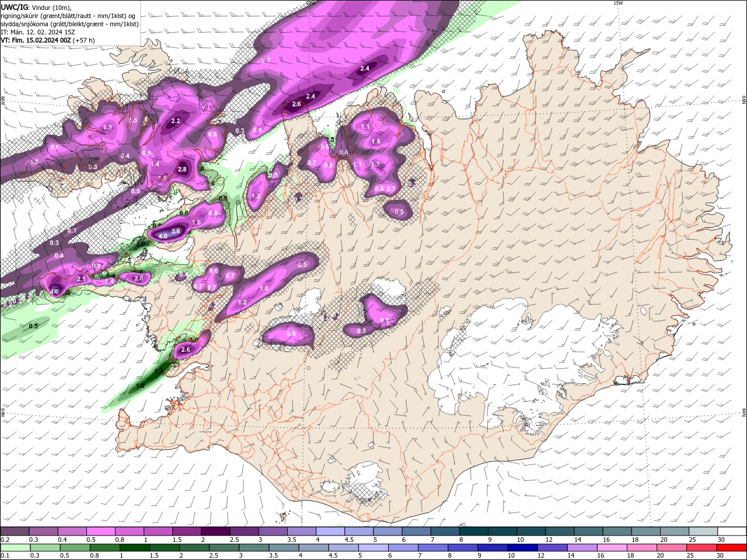Select the 'IT: Mán. 12. 02. 2024 15Z' line
This screenshot has height=560, width=747.
click(x=37, y=32)
